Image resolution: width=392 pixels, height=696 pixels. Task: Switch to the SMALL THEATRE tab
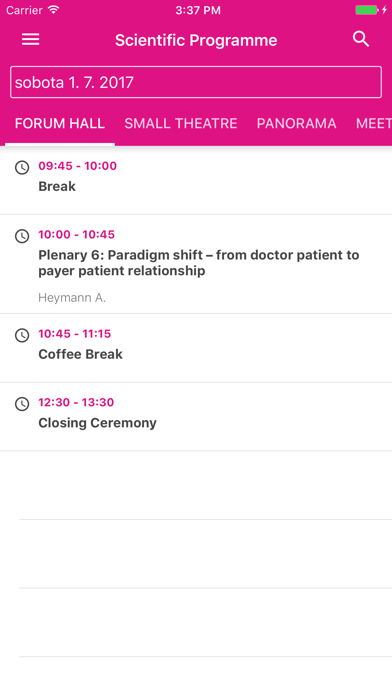pos(181,123)
